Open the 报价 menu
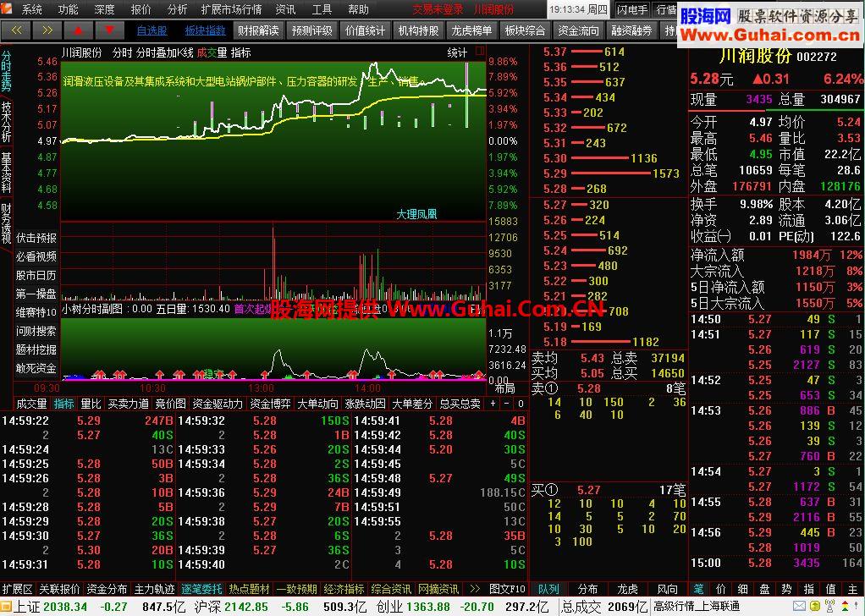This screenshot has height=616, width=865. coord(141,9)
